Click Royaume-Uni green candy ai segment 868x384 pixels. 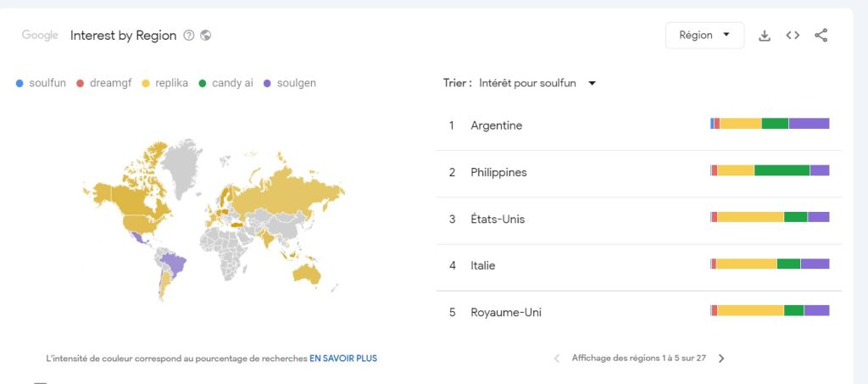coord(793,310)
